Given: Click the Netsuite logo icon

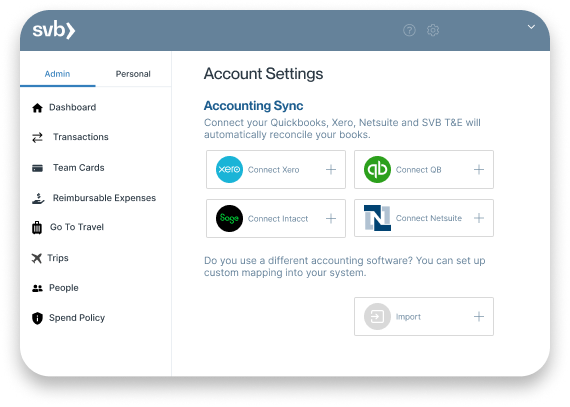Looking at the screenshot, I should (377, 218).
